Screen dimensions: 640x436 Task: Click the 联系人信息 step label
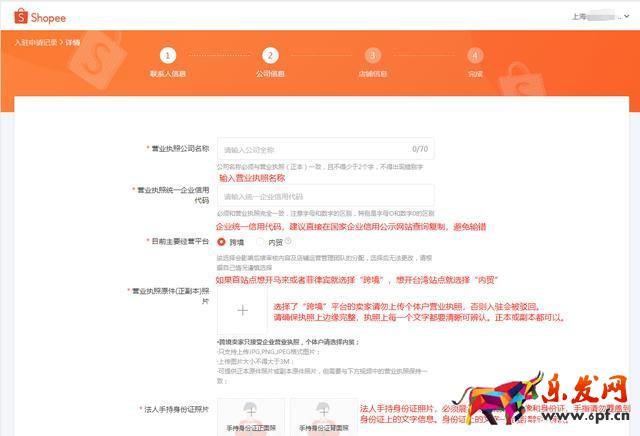coord(168,74)
